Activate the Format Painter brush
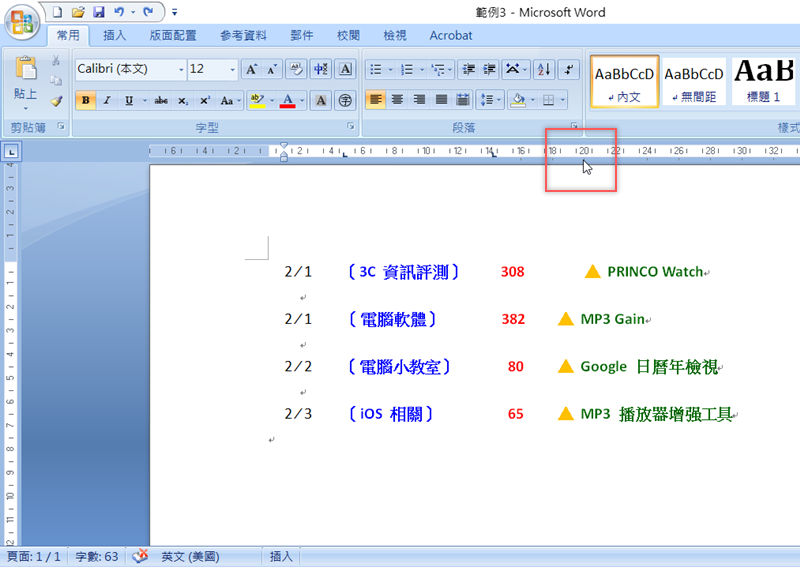Viewport: 800px width, 567px height. (x=56, y=101)
